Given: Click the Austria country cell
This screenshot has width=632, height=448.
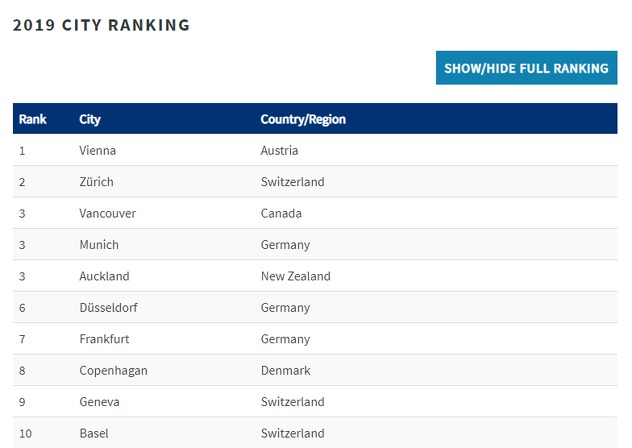Looking at the screenshot, I should pos(280,151).
